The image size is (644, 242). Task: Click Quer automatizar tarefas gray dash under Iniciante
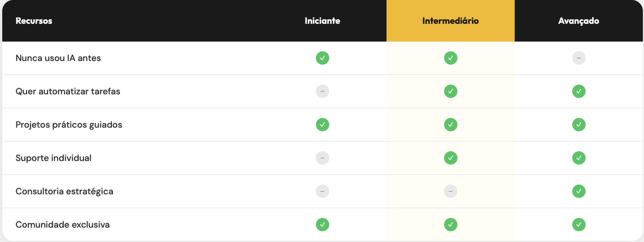click(x=322, y=91)
